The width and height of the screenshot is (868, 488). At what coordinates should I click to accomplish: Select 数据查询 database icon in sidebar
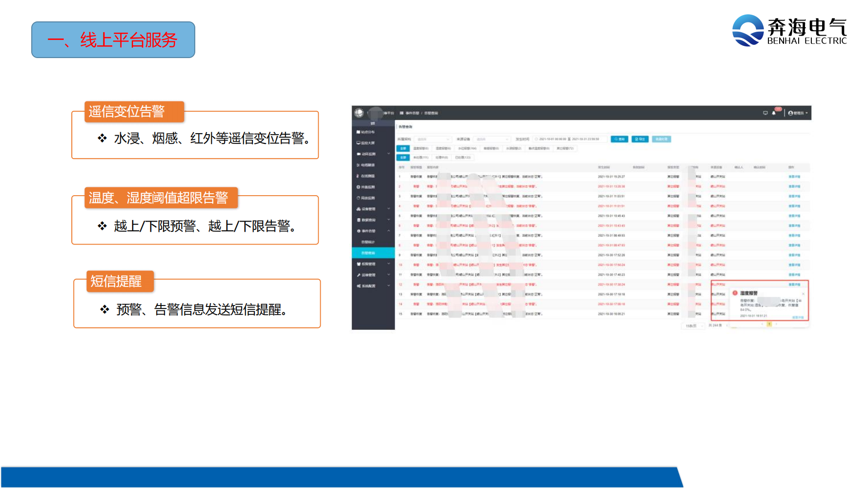coord(358,220)
